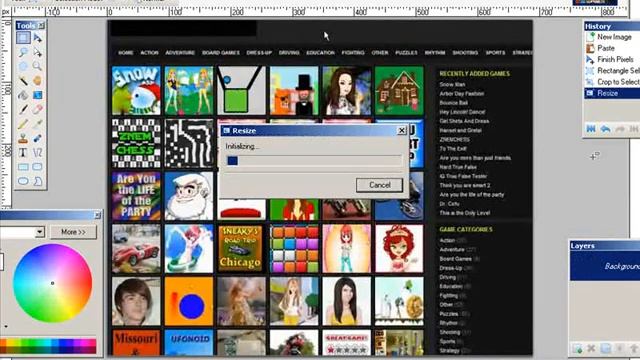Click the vertical ruler
The width and height of the screenshot is (640, 360).
point(6,112)
